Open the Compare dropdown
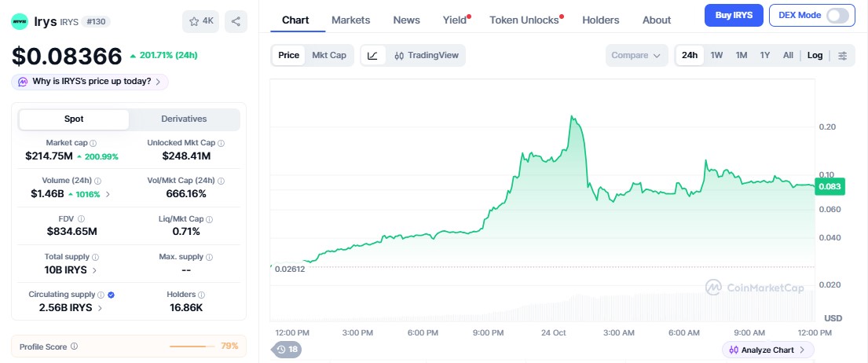This screenshot has height=363, width=868. [636, 55]
